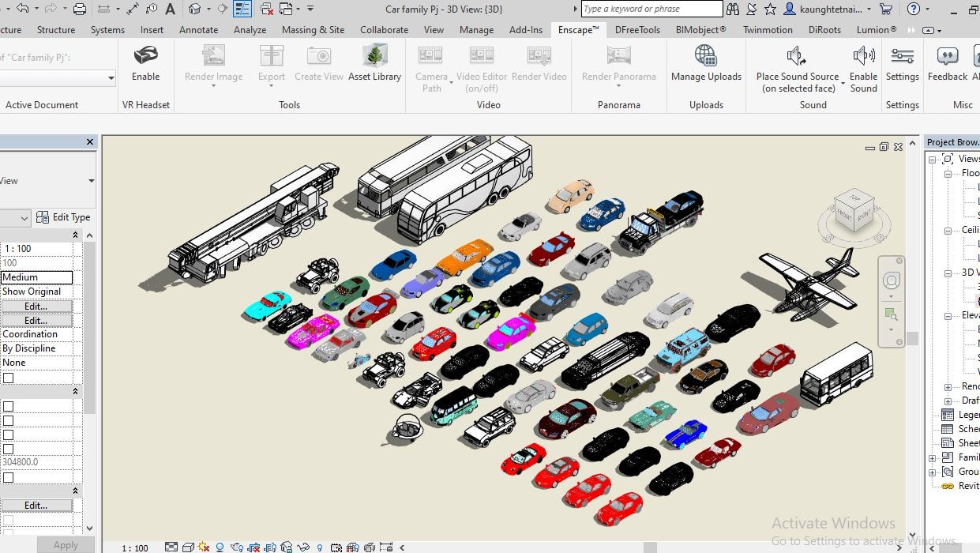
Task: Switch to the Twinmotion ribbon tab
Action: (x=767, y=29)
